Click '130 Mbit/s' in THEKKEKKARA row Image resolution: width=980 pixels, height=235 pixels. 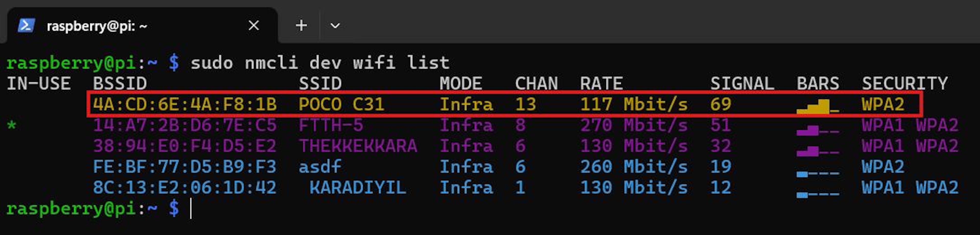(x=634, y=146)
